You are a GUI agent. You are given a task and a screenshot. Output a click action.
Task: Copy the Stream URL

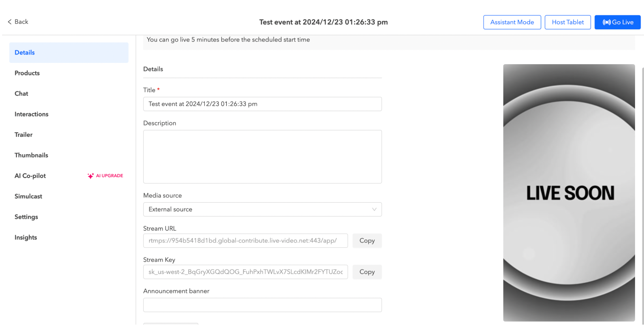(367, 240)
